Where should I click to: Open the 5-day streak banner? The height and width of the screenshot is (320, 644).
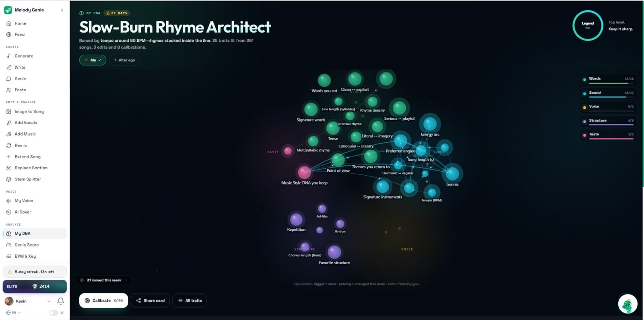(35, 272)
